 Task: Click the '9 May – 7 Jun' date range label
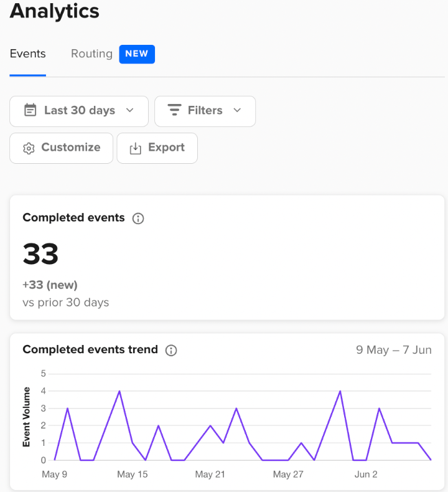[x=394, y=350]
